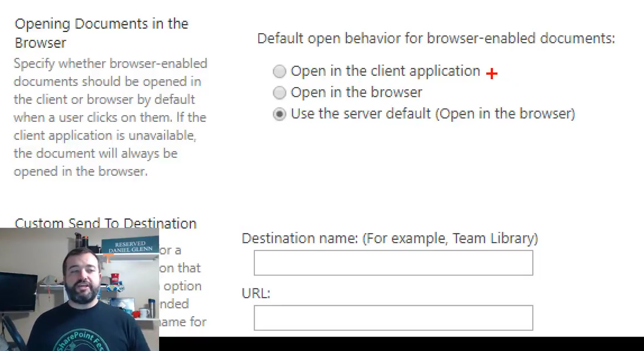
Task: Click the Open in the browser label text
Action: (x=356, y=93)
